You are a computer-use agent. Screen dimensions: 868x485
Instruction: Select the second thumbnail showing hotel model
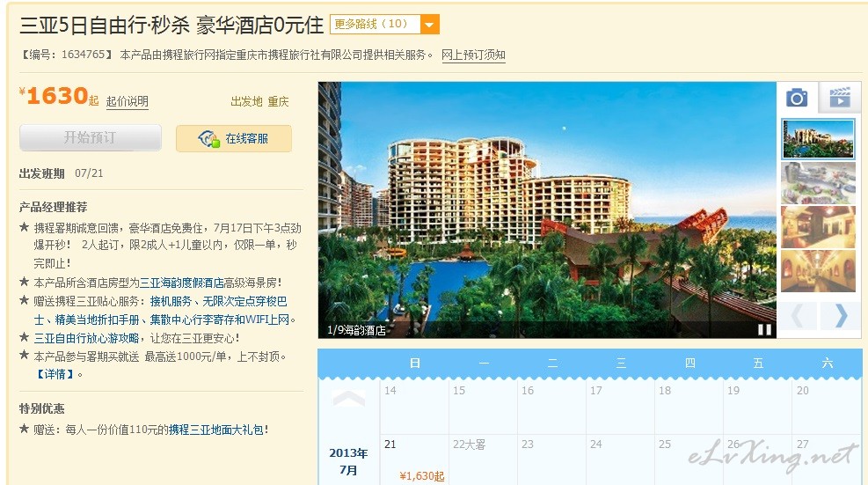pyautogui.click(x=818, y=183)
